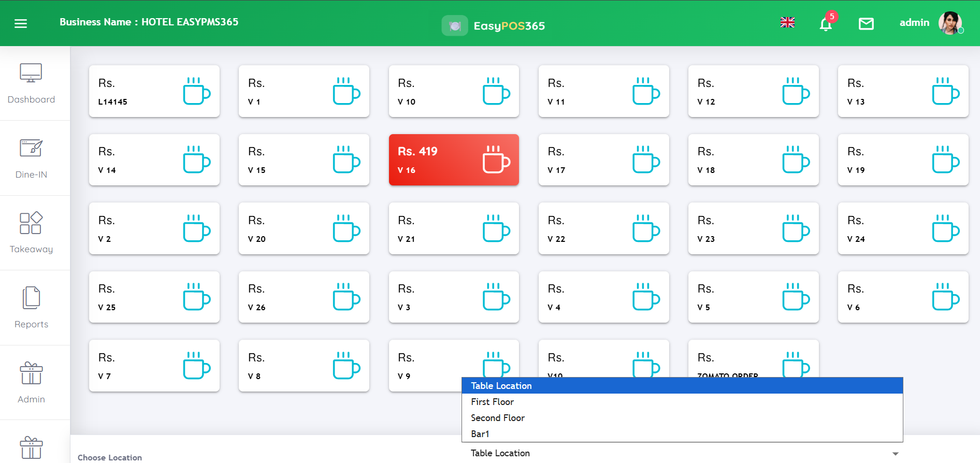Click Business Name HOTEL EASYPMS365 text
The image size is (980, 463).
click(x=149, y=22)
